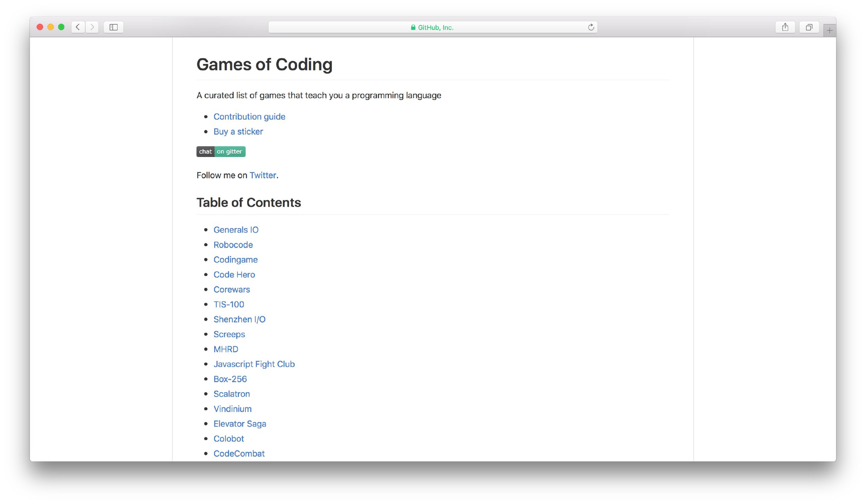Viewport: 866px width, 504px height.
Task: Go to the Vindinium entry
Action: (233, 409)
